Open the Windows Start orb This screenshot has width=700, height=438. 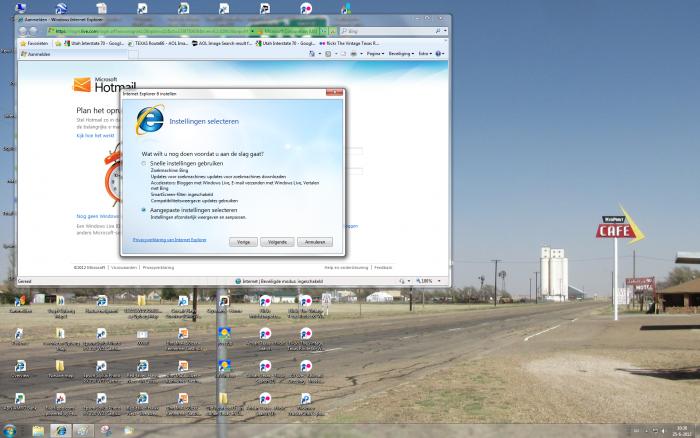[9, 430]
